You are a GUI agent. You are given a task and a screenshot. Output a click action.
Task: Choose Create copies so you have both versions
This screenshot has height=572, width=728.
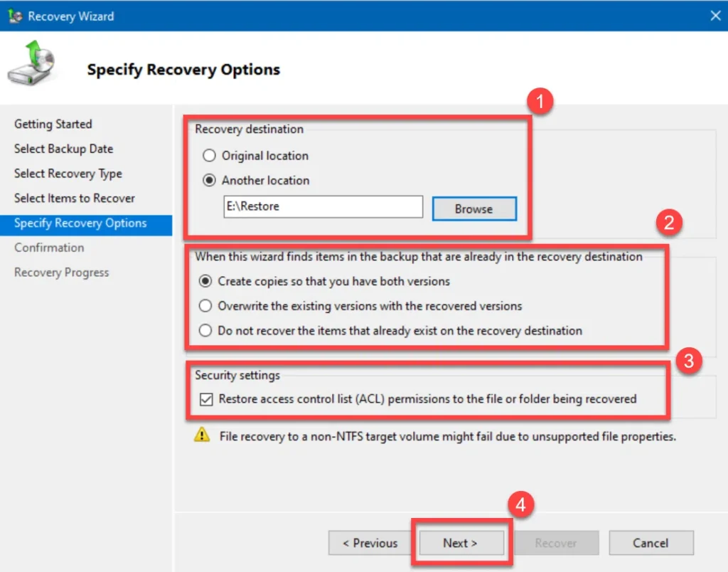[x=205, y=281]
